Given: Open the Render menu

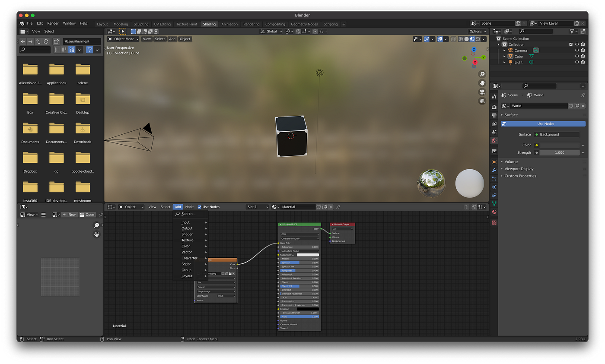Looking at the screenshot, I should click(x=53, y=23).
